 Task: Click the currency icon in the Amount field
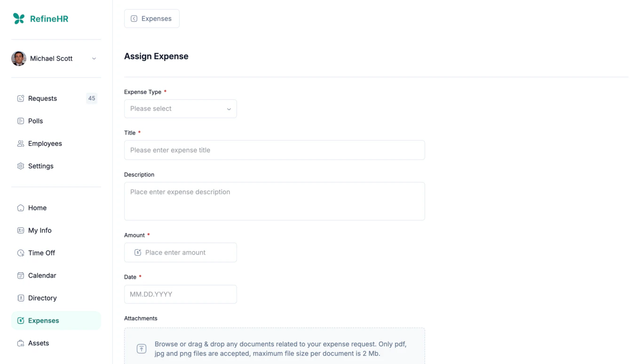pos(137,252)
